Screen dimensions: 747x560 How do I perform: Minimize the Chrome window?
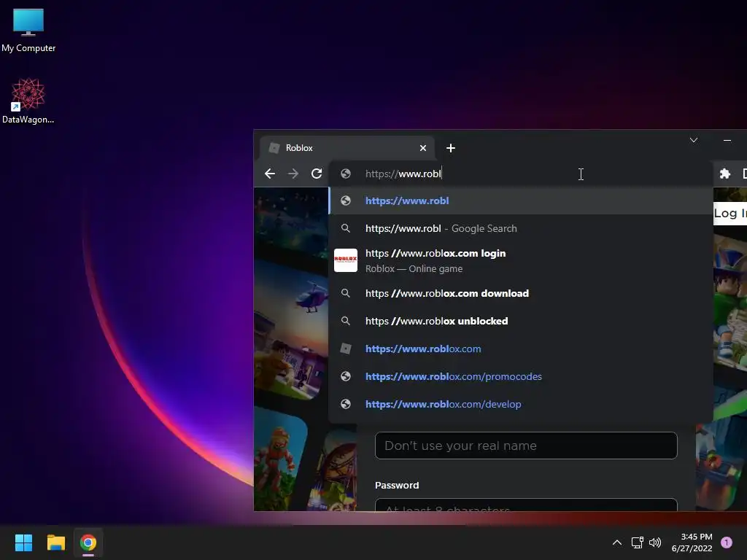coord(727,140)
